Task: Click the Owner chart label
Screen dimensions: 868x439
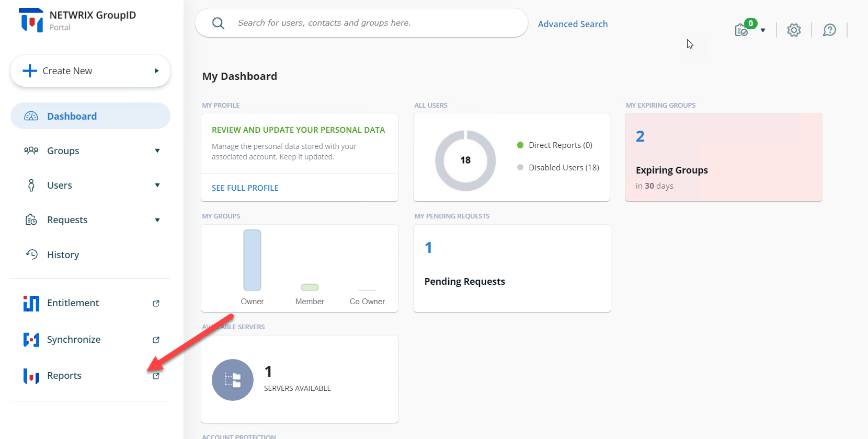Action: tap(252, 302)
